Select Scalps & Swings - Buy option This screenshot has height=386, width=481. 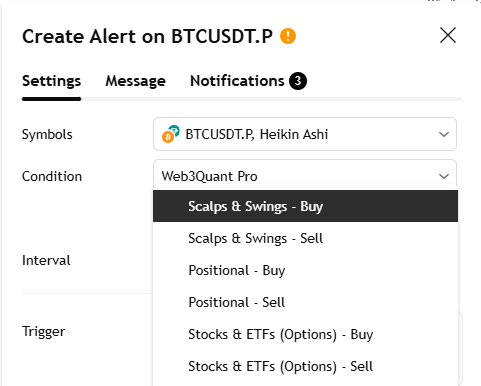[x=305, y=206]
